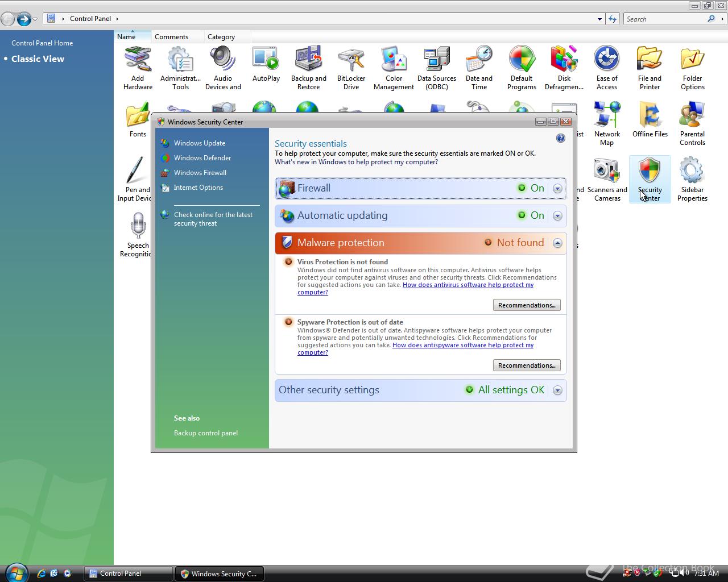Collapse the Malware protection section arrow

pos(557,243)
